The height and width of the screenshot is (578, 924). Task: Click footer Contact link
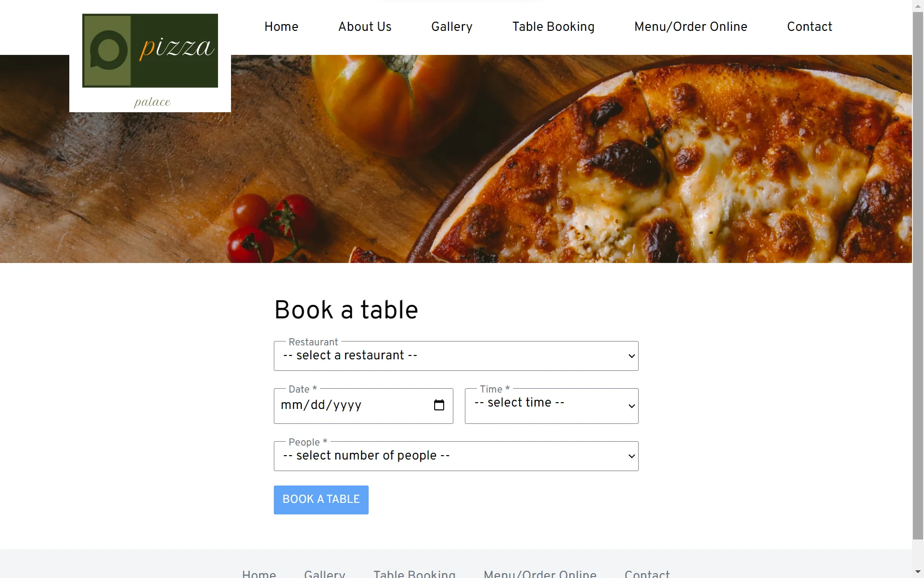647,574
